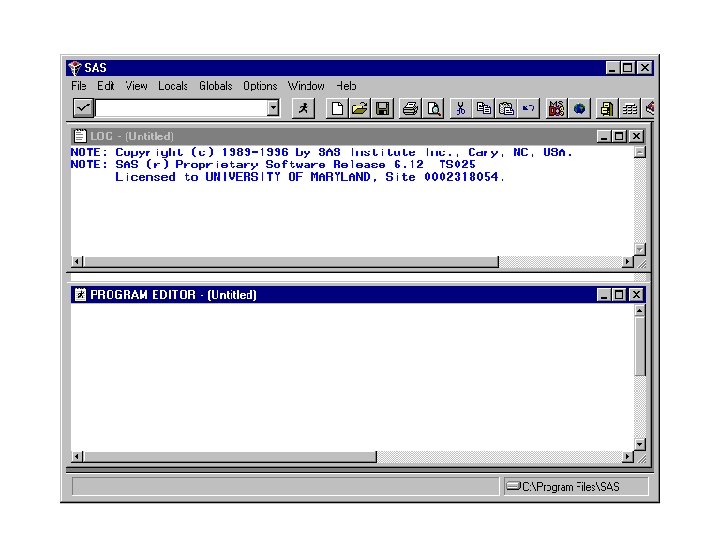The width and height of the screenshot is (720, 540).
Task: Click in the command input box
Action: pos(181,108)
